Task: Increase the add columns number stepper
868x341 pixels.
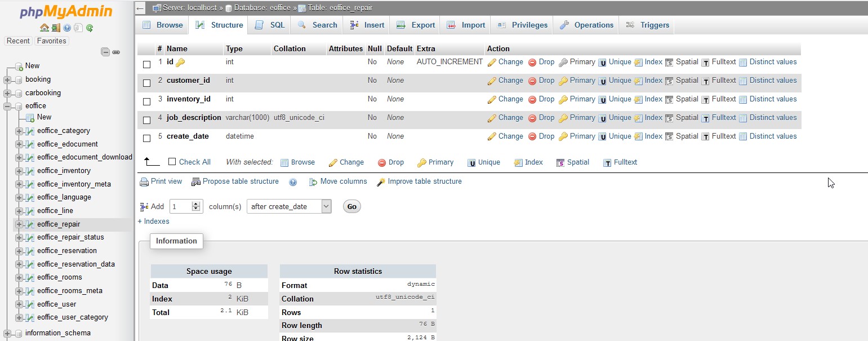Action: [x=196, y=203]
